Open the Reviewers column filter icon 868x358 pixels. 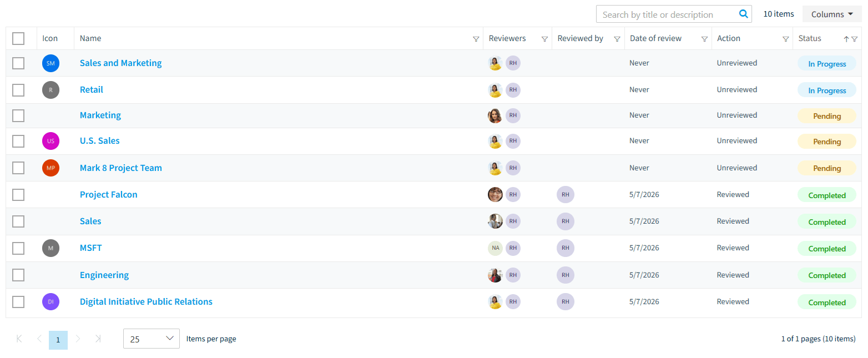point(544,39)
